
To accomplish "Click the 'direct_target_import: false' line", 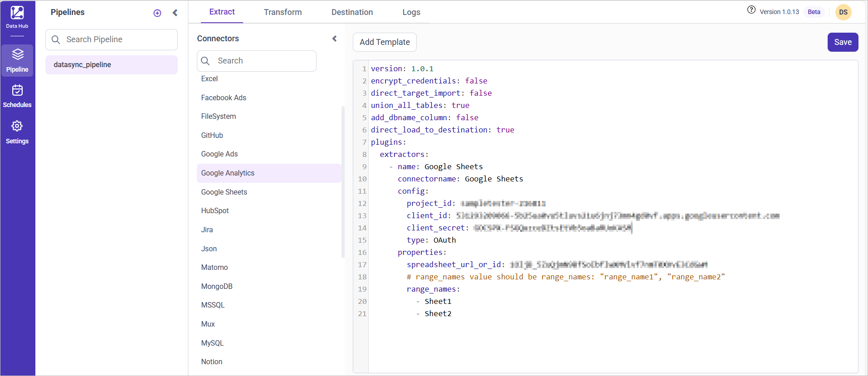I will [x=431, y=93].
